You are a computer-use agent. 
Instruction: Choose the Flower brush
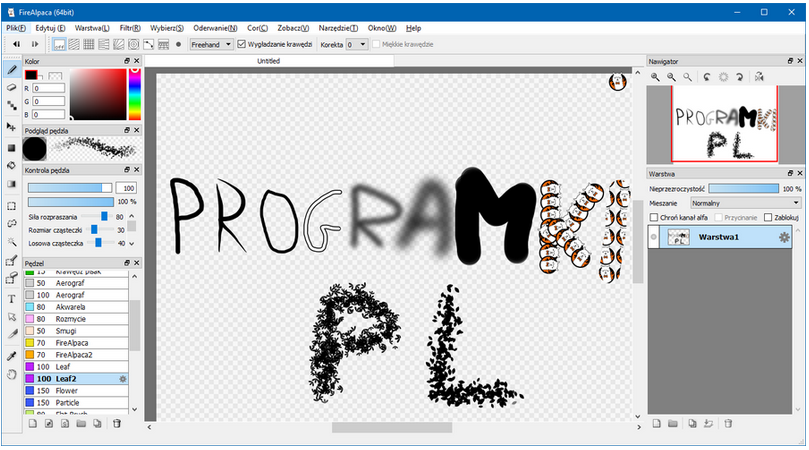[x=76, y=391]
